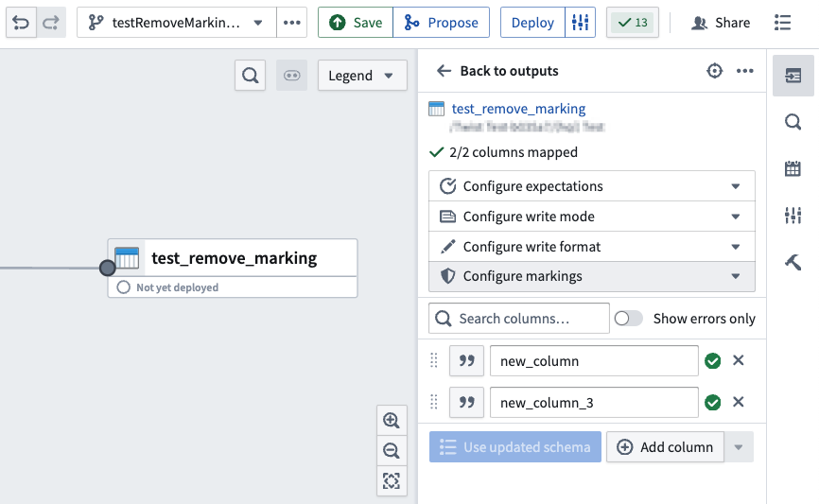Open the testRemoveMarkin... branch dropdown
819x504 pixels.
tap(177, 23)
